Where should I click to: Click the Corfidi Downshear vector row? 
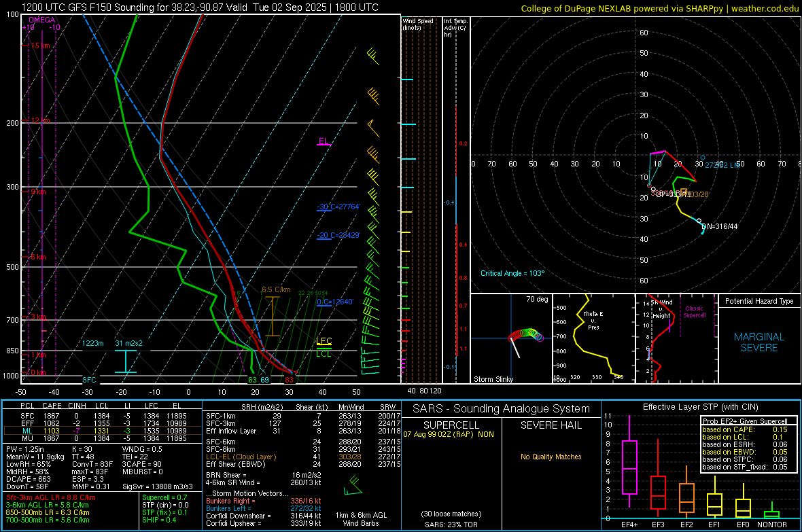point(264,516)
